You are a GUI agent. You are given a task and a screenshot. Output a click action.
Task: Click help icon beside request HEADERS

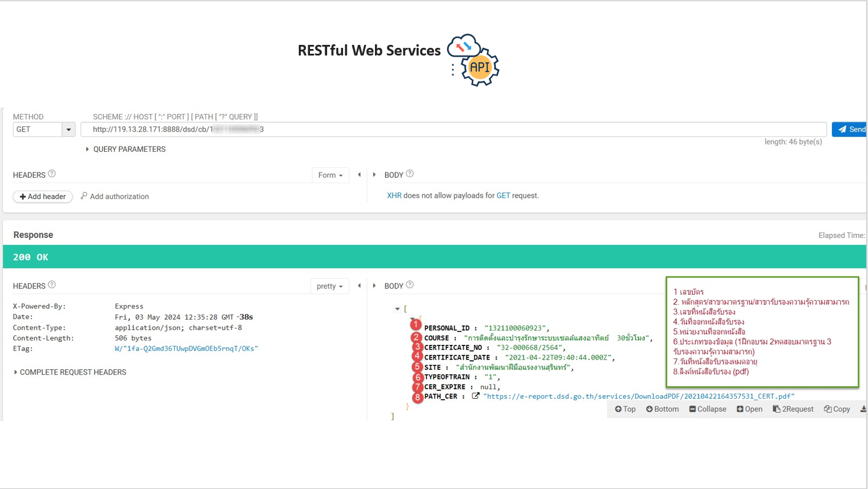click(x=52, y=174)
